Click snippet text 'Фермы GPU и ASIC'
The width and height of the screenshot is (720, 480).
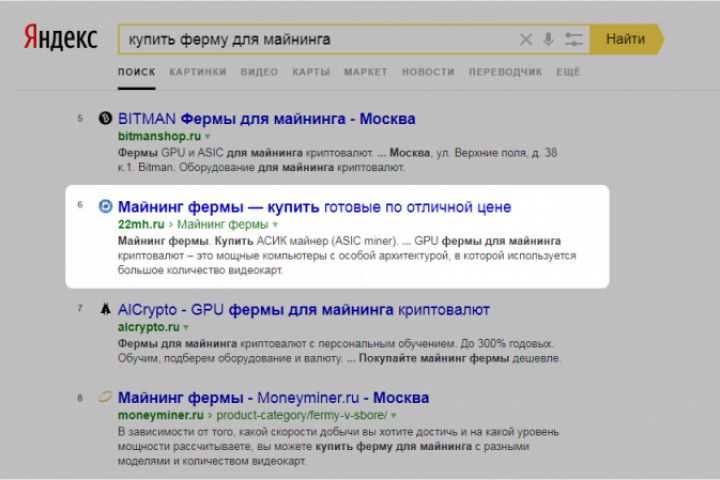tap(170, 153)
